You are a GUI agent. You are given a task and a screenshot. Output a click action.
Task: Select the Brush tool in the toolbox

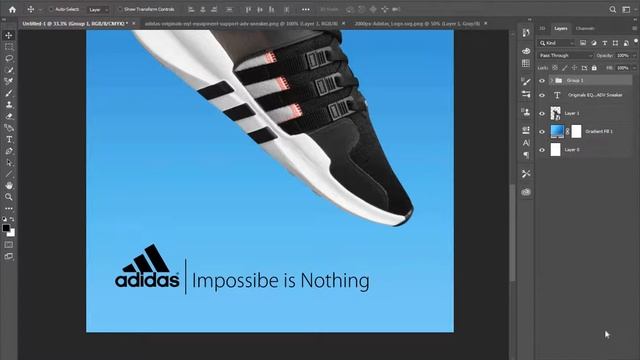9,93
